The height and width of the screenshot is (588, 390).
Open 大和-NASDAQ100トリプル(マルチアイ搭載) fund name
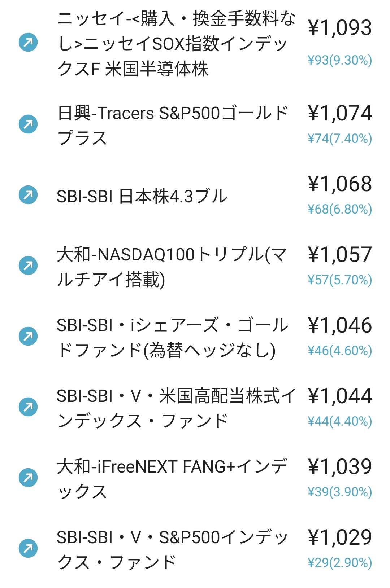click(x=172, y=267)
